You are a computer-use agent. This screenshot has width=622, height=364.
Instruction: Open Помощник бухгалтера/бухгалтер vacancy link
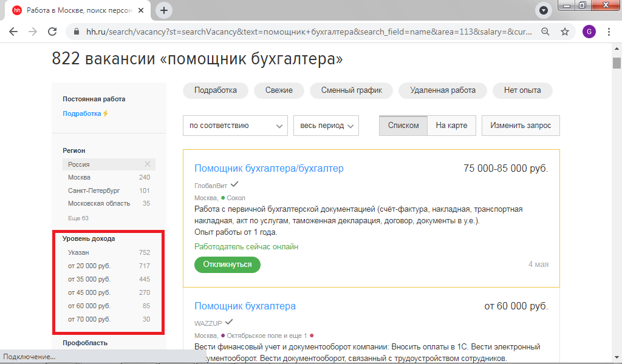coord(268,168)
